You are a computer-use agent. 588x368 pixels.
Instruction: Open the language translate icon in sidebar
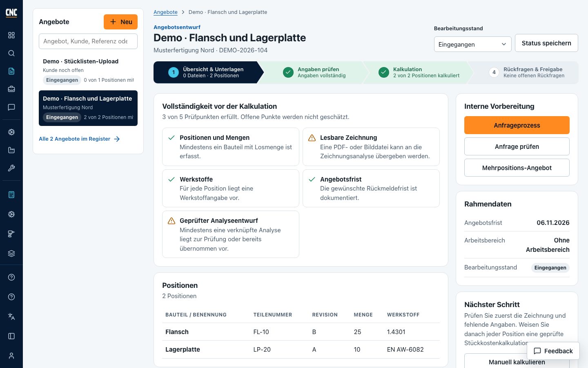coord(11,316)
